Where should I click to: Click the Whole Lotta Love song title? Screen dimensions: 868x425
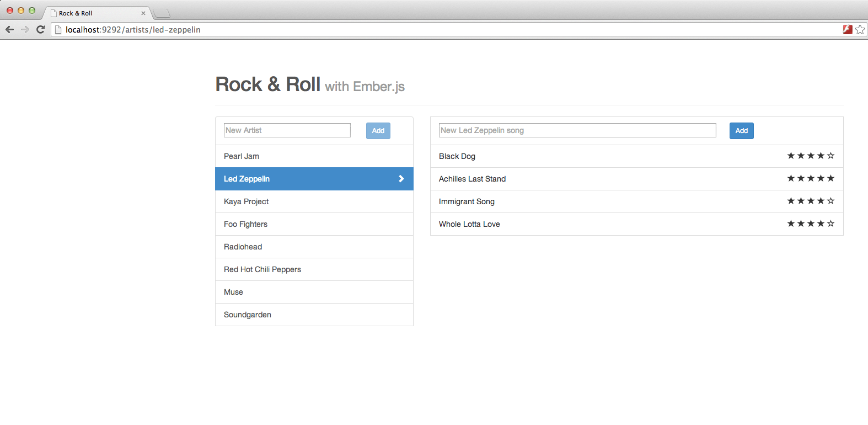(469, 224)
